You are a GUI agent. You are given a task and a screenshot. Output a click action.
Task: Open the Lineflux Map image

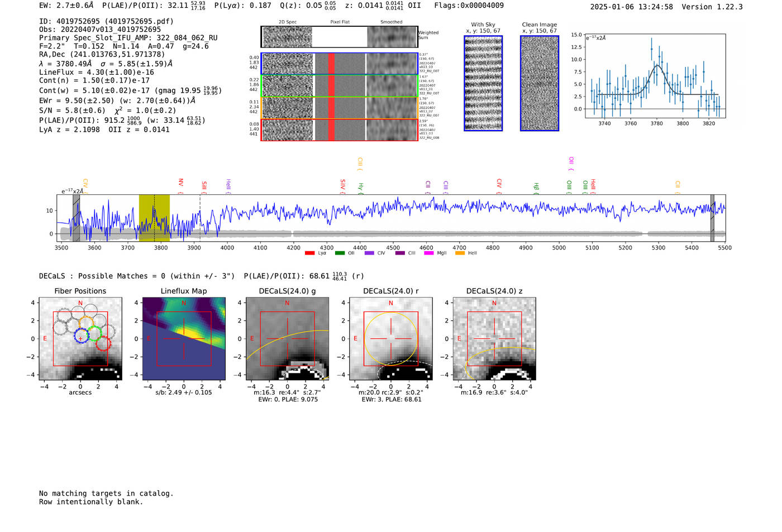[x=184, y=339]
